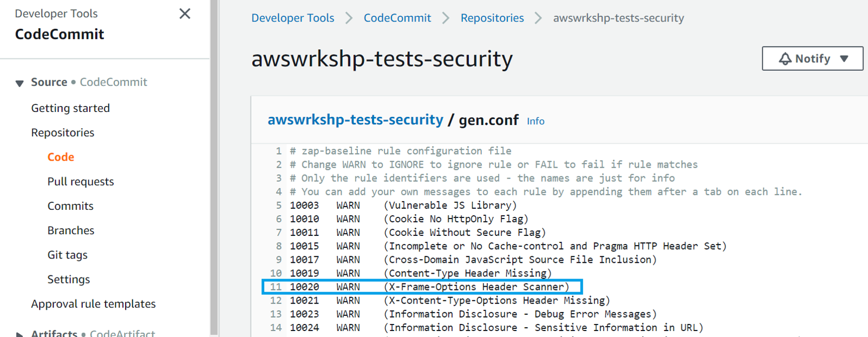Click the bell icon on Notify
This screenshot has height=337, width=868.
[785, 58]
